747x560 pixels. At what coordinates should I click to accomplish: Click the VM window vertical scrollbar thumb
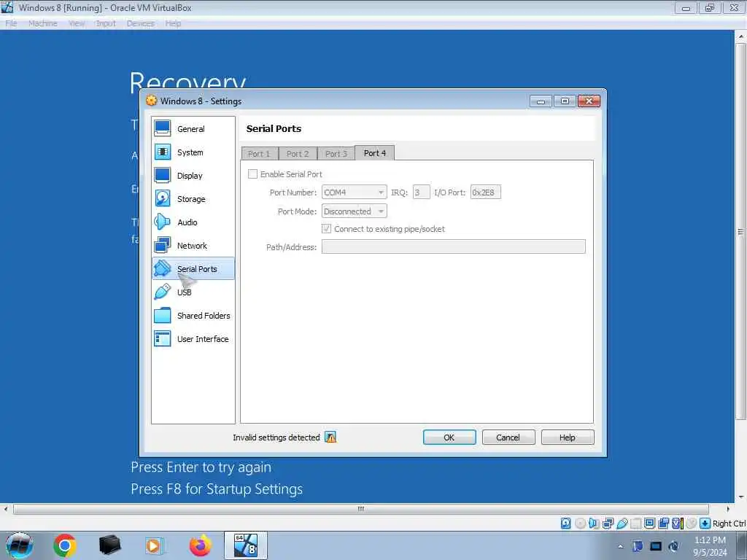pos(741,232)
